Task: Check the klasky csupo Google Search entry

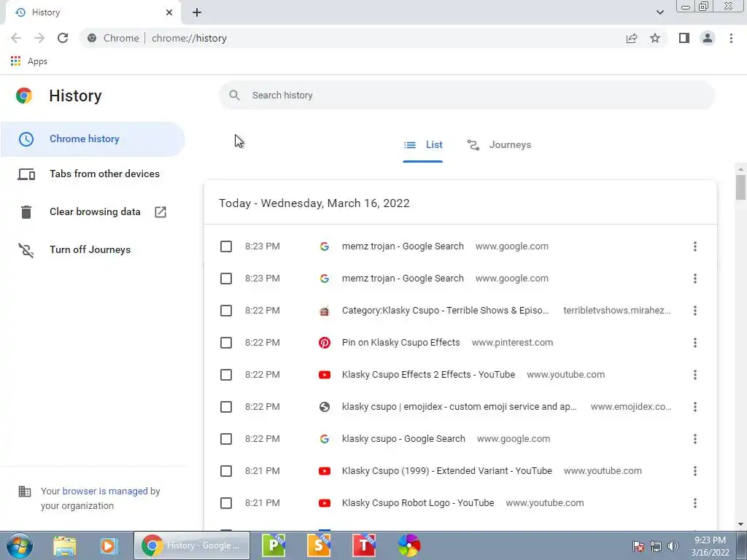Action: [226, 438]
